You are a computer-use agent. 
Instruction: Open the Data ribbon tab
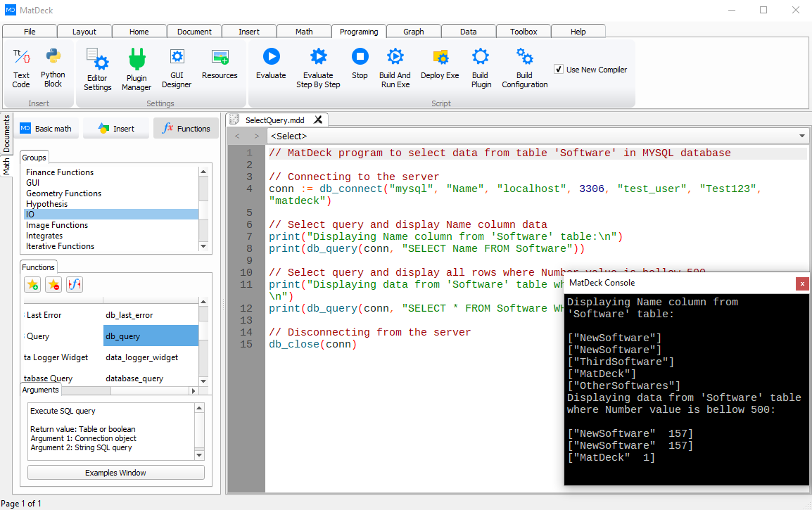[x=469, y=32]
